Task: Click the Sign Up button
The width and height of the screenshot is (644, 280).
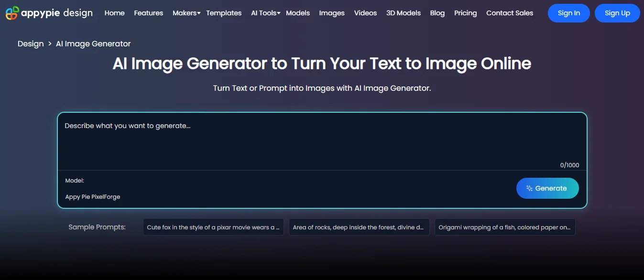Action: point(617,13)
